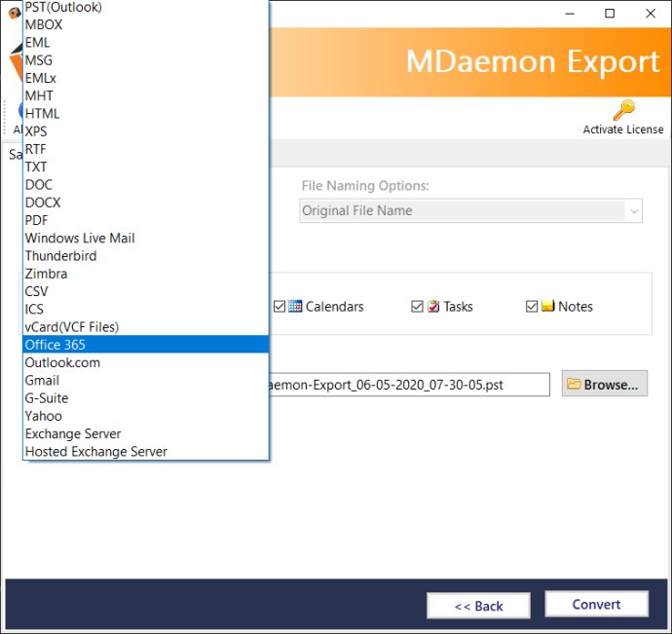Choose EMLx in the list
The image size is (672, 634).
click(146, 78)
